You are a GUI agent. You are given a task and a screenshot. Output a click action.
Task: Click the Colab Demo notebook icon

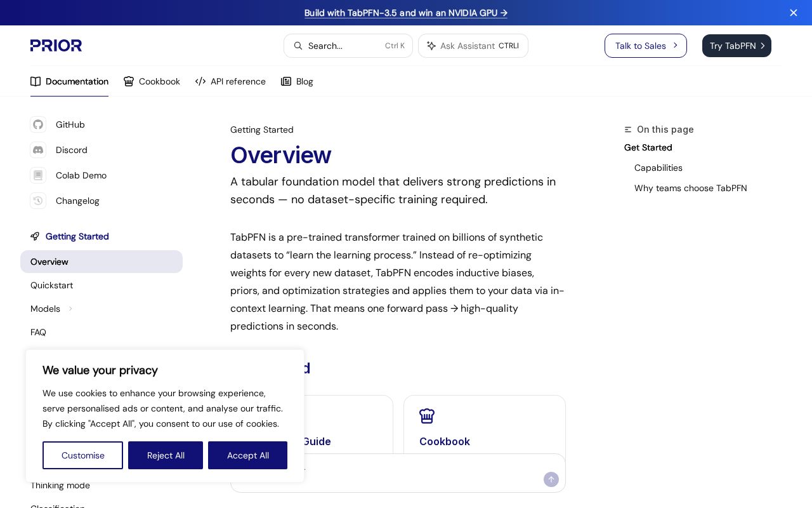pos(38,175)
